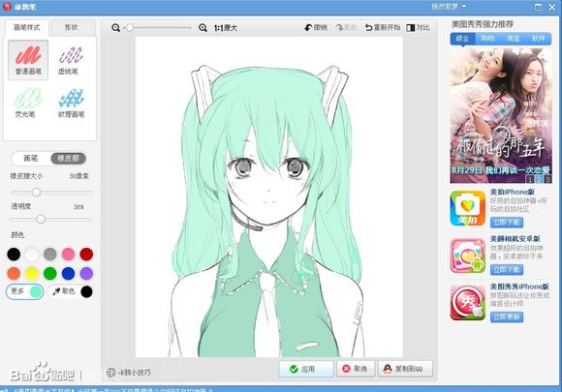Click the movie poster ad banner
The width and height of the screenshot is (562, 392).
[501, 115]
